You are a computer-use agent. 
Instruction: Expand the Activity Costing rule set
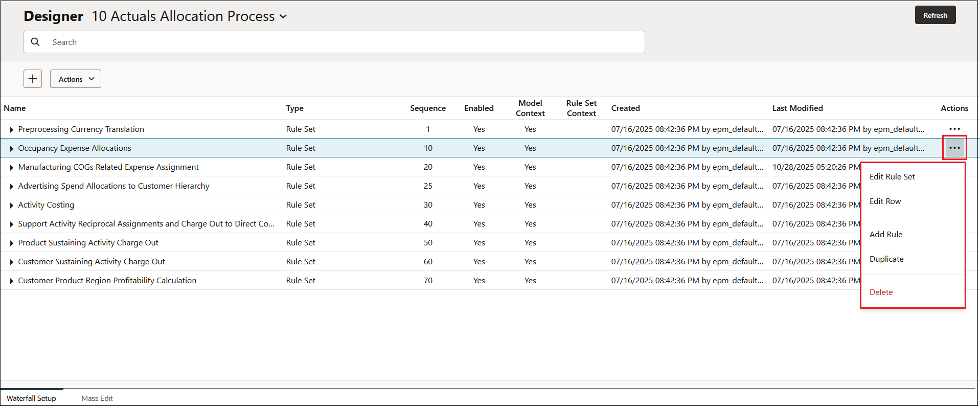tap(11, 205)
